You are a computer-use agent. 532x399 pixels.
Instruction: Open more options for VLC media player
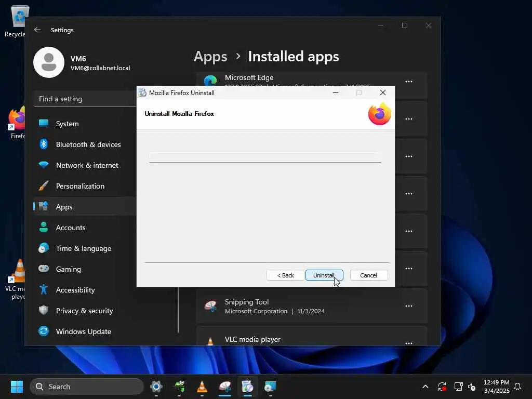click(409, 343)
